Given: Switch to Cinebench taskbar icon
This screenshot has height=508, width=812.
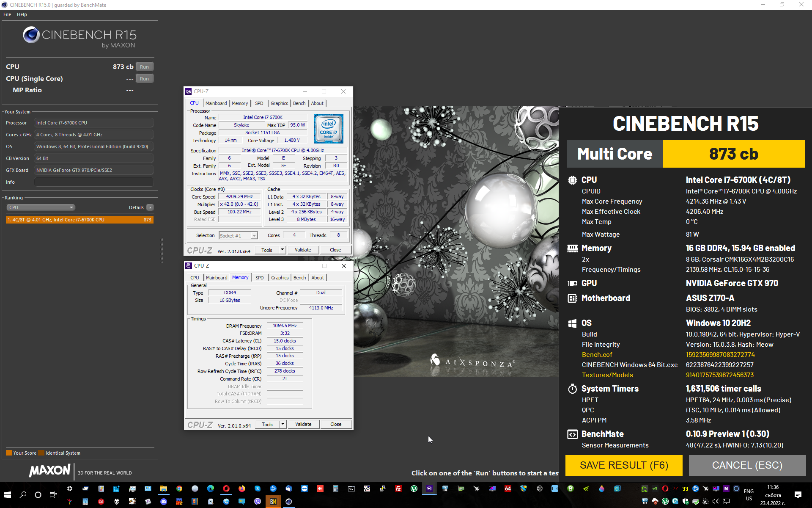Looking at the screenshot, I should 289,502.
